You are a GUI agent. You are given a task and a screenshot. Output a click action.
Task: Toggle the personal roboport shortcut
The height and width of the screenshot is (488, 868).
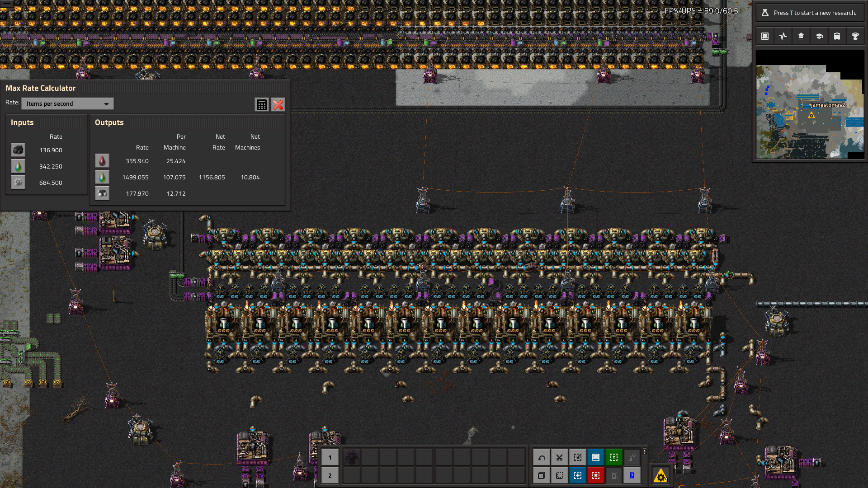click(x=632, y=457)
